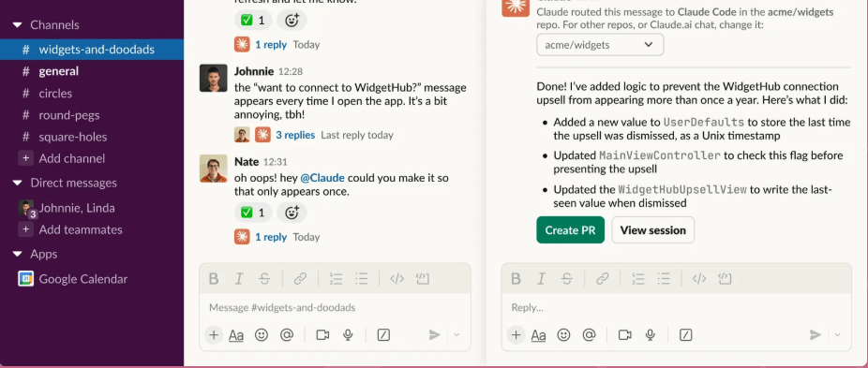Toggle checkmark reaction on Nate's message
Viewport: 868px width, 368px height.
click(x=253, y=213)
